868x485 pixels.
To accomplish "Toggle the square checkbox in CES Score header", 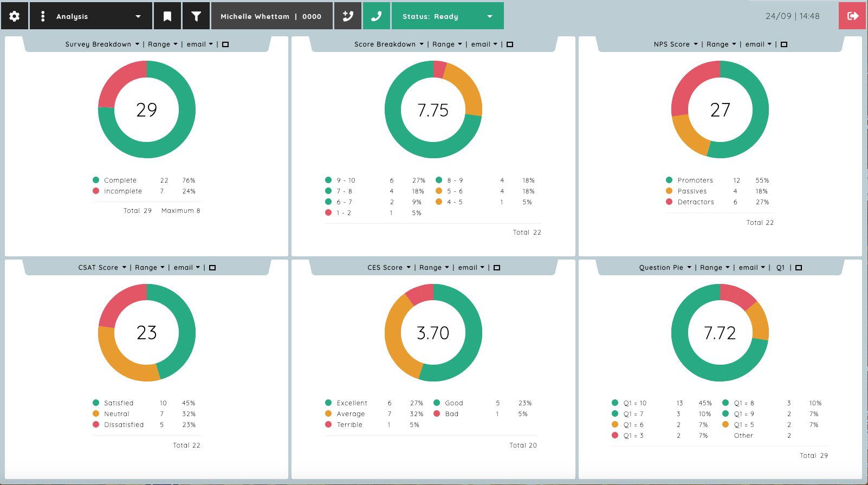I will tap(497, 268).
